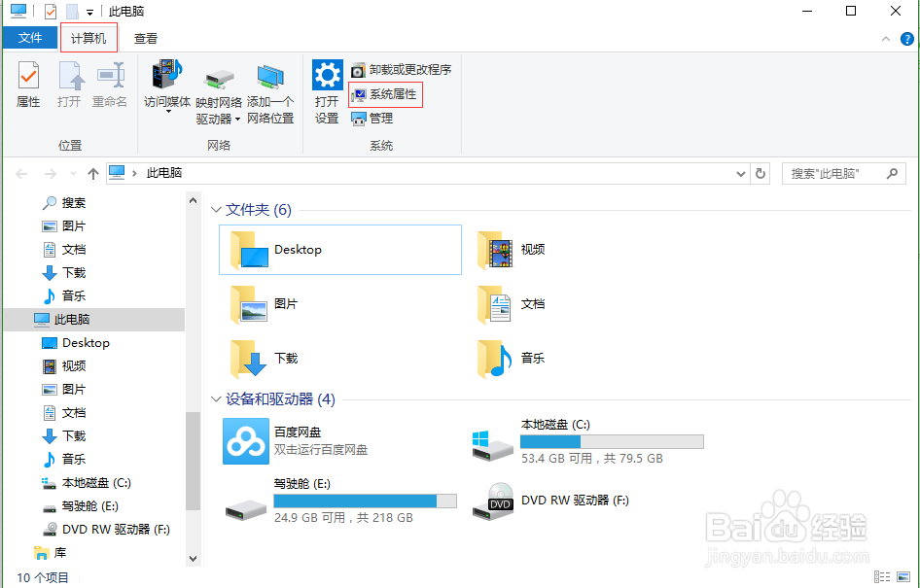Open the 文件 menu
Viewport: 920px width, 588px height.
pos(30,38)
